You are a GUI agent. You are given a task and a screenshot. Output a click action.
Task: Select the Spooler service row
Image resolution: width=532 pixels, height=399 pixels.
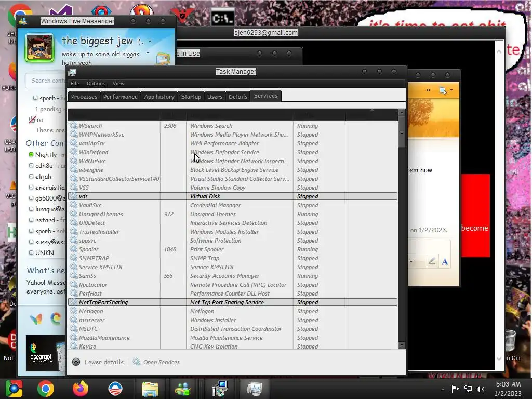[x=233, y=249]
